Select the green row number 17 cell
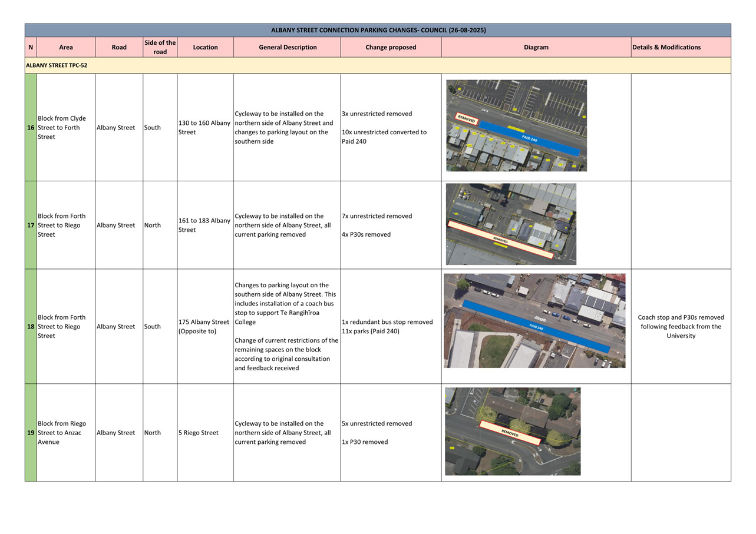Screen dimensions: 756x534 31,225
